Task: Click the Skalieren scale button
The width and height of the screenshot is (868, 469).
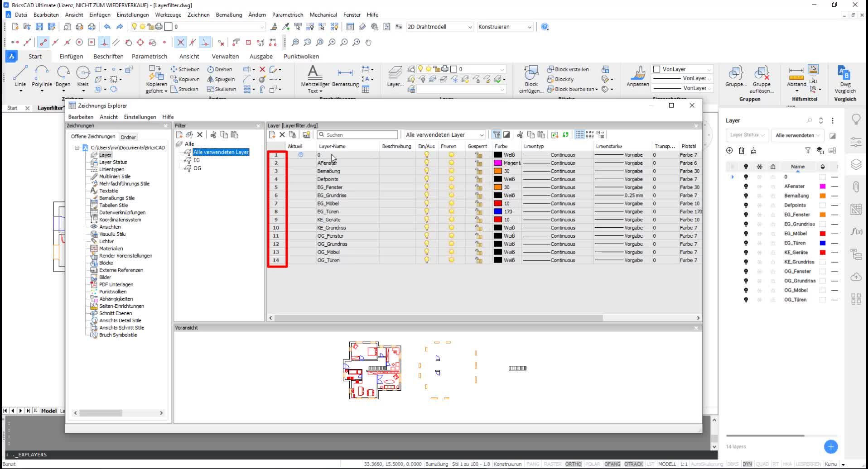Action: pyautogui.click(x=222, y=89)
